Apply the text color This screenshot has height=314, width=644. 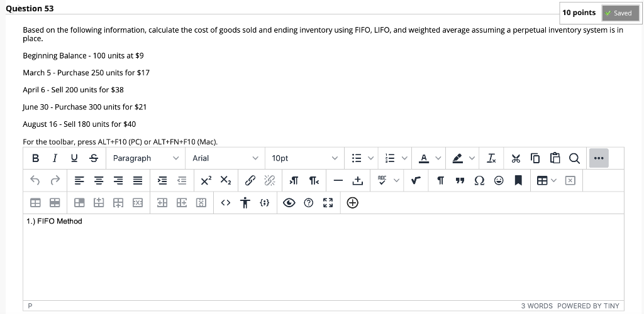pyautogui.click(x=425, y=158)
